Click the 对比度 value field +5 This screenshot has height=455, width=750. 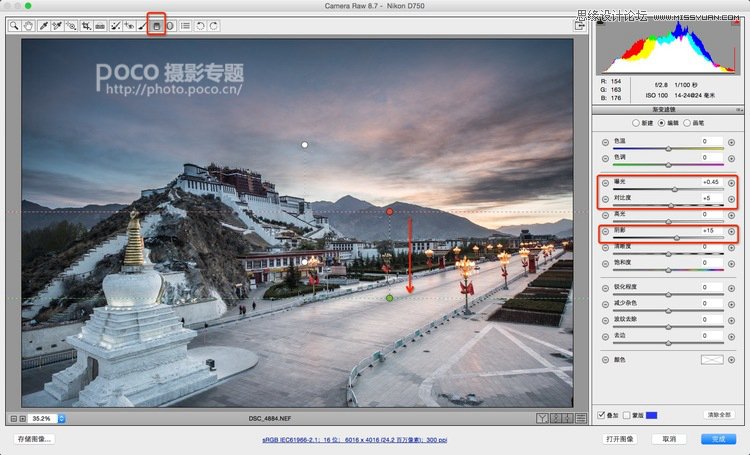point(711,198)
